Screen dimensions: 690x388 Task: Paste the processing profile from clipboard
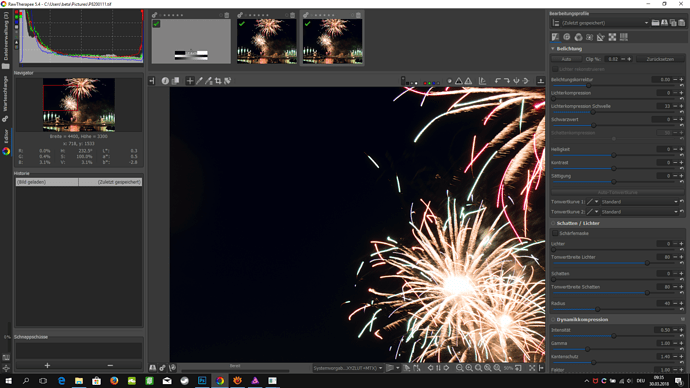[682, 23]
